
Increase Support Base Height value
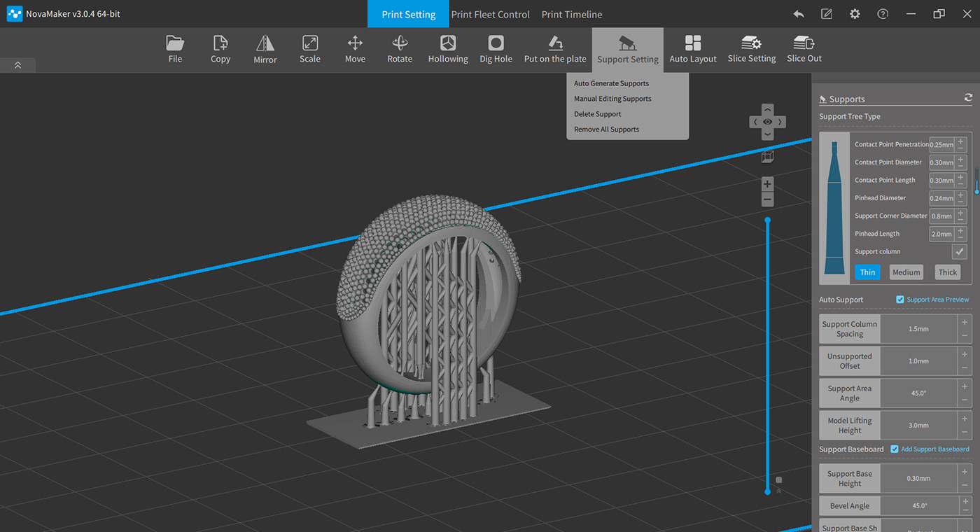click(x=965, y=472)
